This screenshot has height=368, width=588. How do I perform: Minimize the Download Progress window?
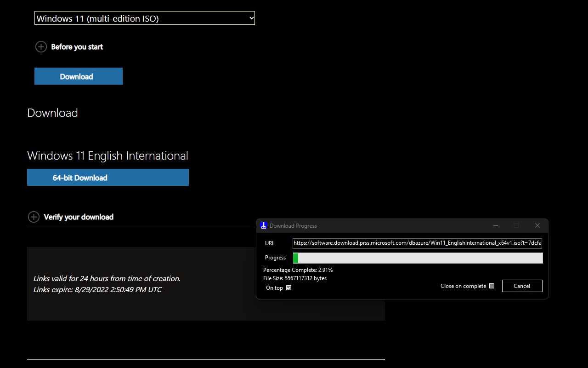pos(496,225)
